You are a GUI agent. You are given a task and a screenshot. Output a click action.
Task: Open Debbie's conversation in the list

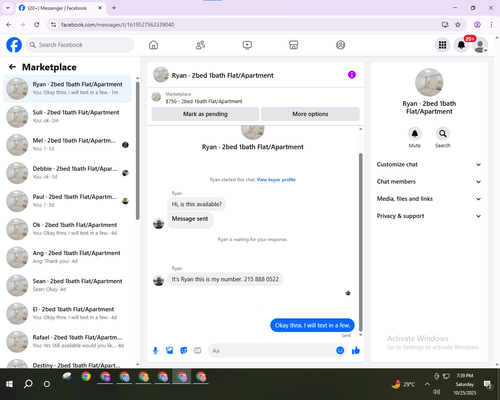(x=67, y=173)
